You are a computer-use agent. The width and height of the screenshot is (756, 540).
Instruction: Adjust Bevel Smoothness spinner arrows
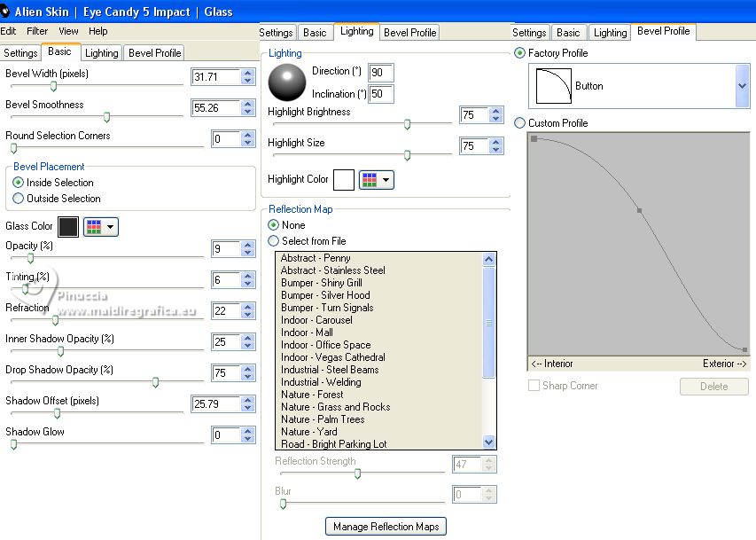pyautogui.click(x=248, y=107)
